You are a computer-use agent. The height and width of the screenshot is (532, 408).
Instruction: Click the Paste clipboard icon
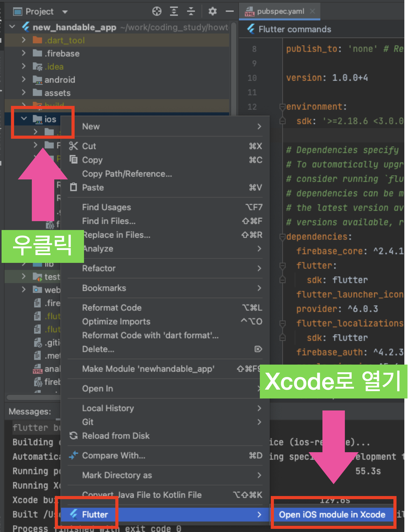coord(74,187)
